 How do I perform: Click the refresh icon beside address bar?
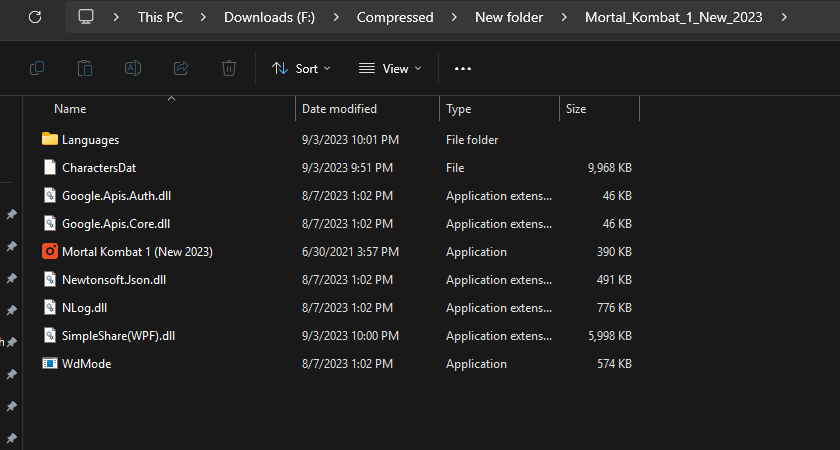point(36,17)
